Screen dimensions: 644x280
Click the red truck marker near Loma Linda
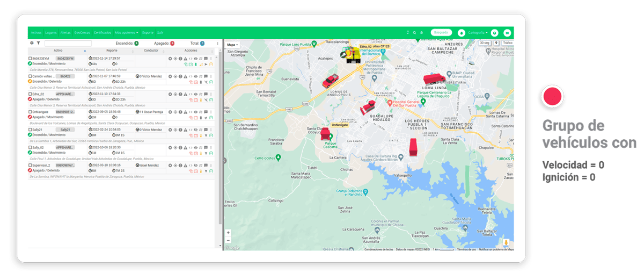pos(434,79)
